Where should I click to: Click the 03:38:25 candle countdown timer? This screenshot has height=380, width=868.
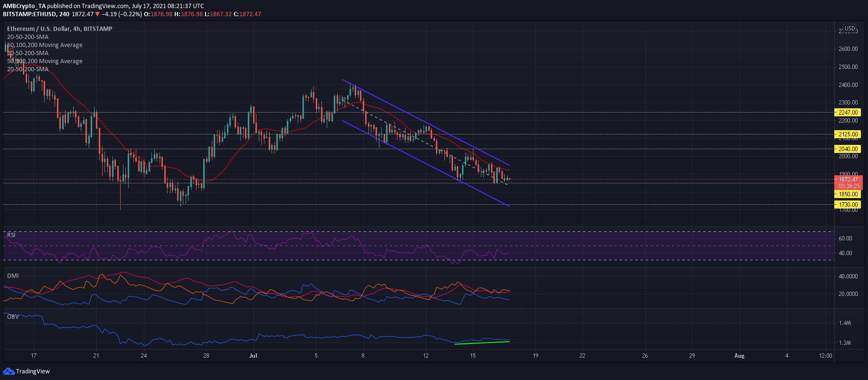[x=848, y=186]
